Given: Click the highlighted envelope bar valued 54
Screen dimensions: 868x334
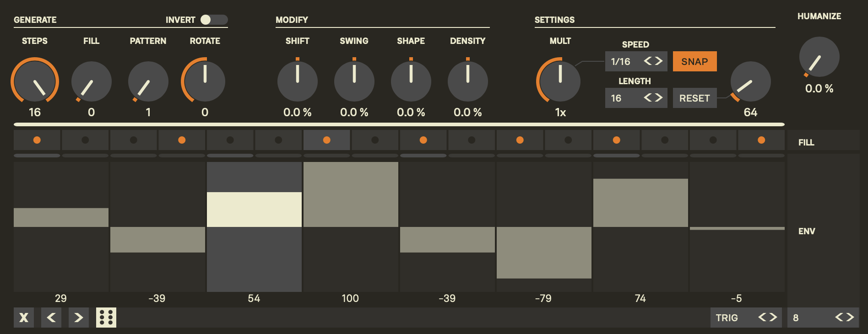Looking at the screenshot, I should [x=254, y=210].
